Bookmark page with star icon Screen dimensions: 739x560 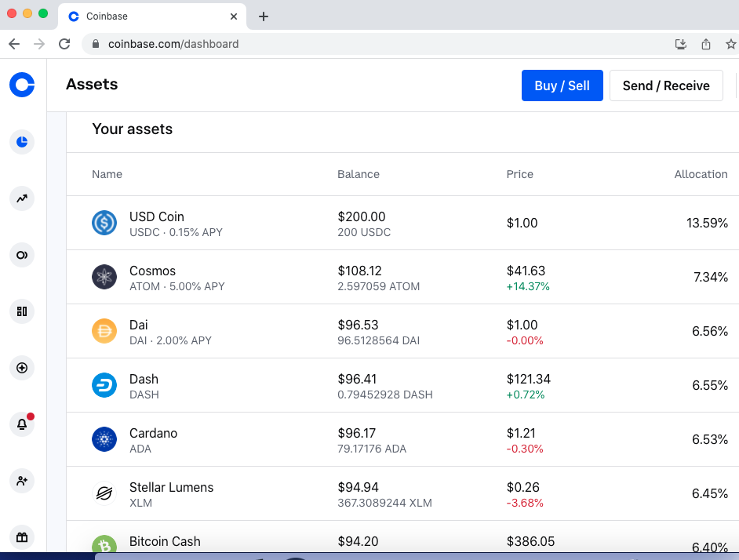731,44
